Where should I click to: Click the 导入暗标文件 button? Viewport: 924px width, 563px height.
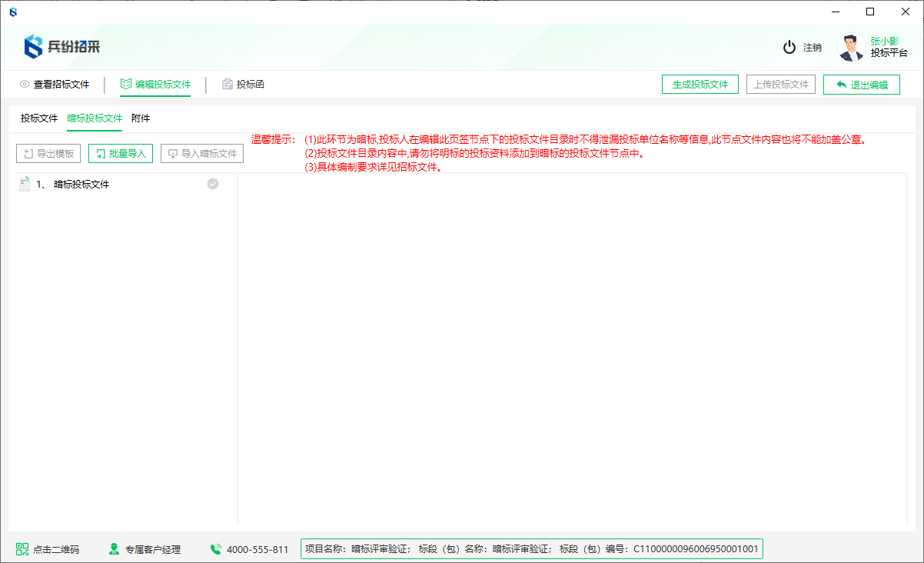point(201,153)
